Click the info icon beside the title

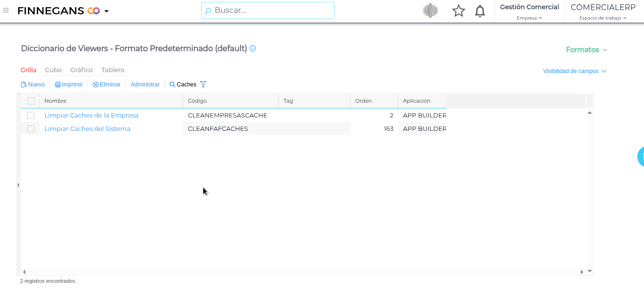pyautogui.click(x=253, y=48)
